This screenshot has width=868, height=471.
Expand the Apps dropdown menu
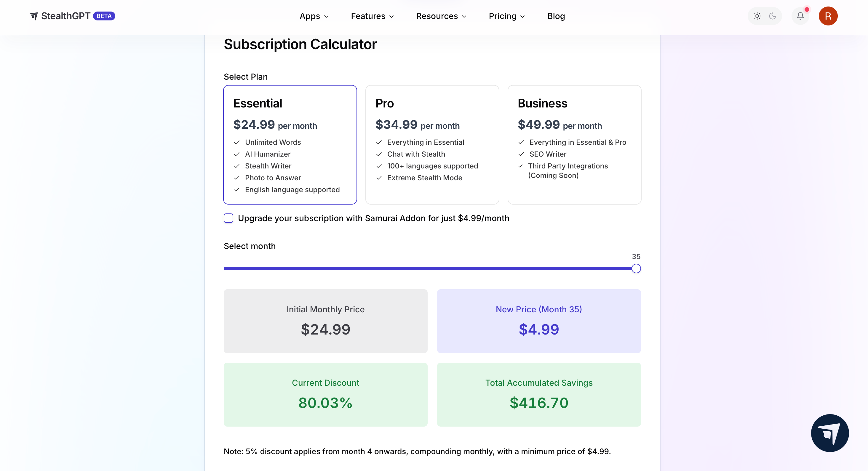314,16
